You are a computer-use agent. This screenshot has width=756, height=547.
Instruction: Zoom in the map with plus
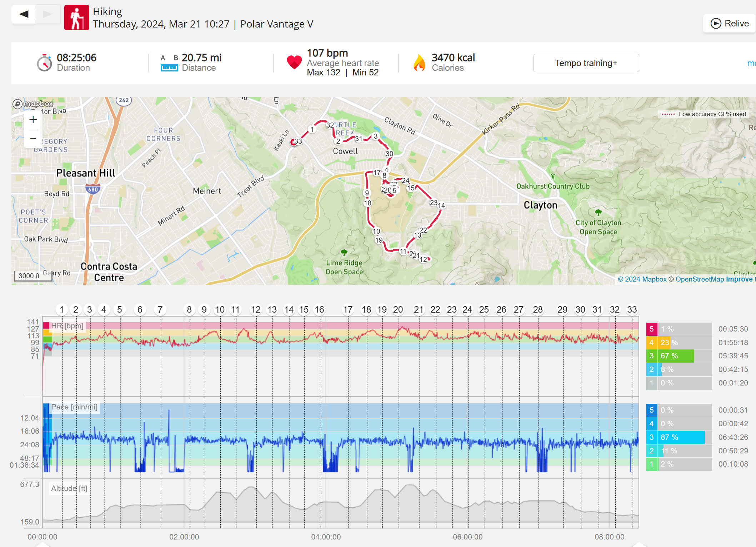33,120
